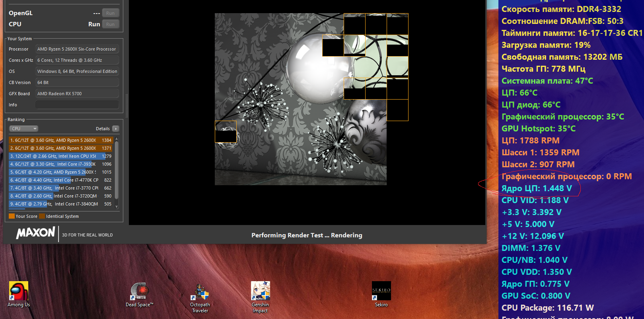Click the 'Тайминги памяти: 16-17-17-36' sensor line

[572, 33]
